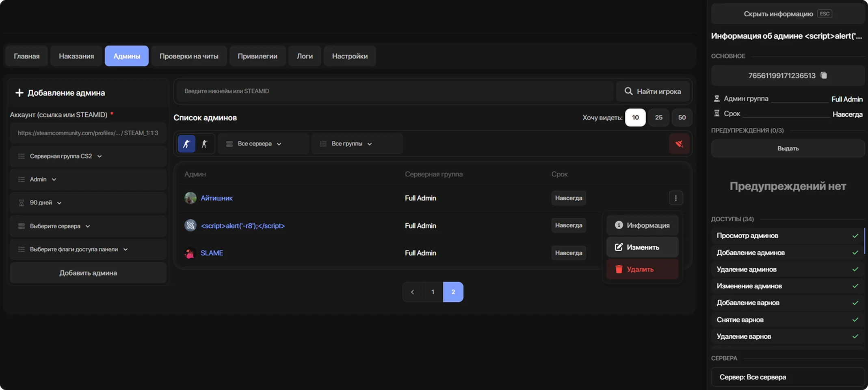
Task: Select the Админы tab
Action: tap(127, 56)
